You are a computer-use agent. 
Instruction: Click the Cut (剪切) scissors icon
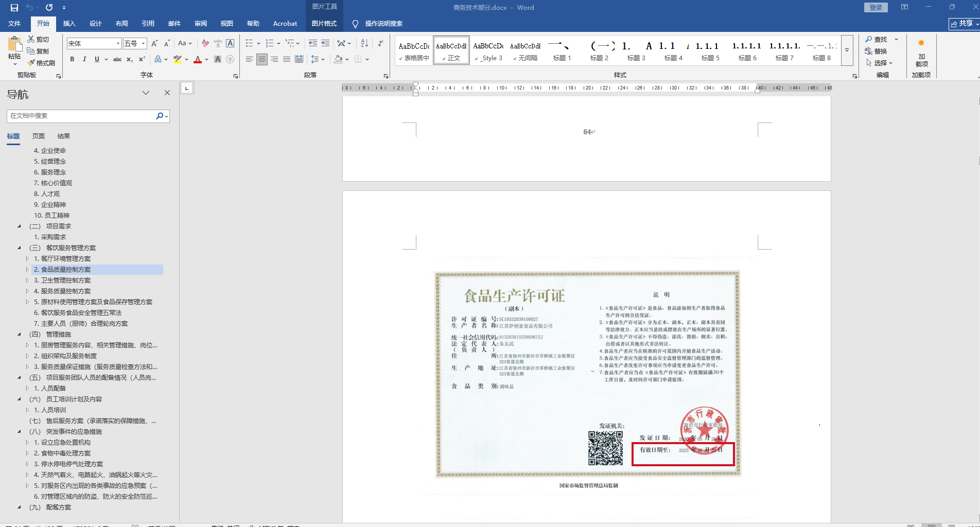(x=31, y=39)
